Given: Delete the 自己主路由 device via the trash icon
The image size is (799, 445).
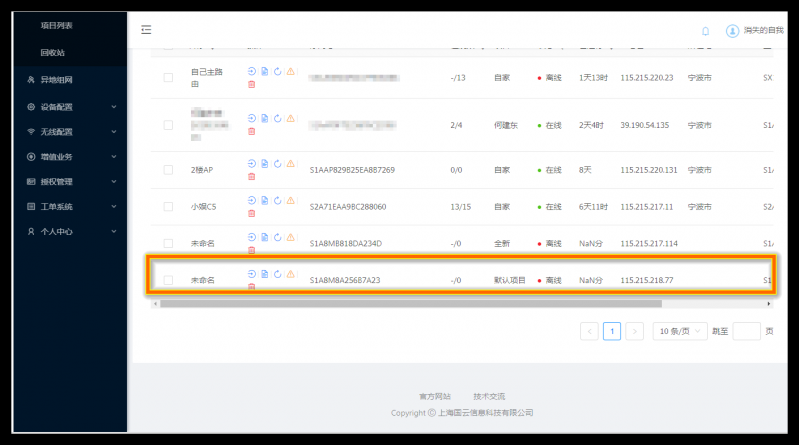Looking at the screenshot, I should [252, 85].
